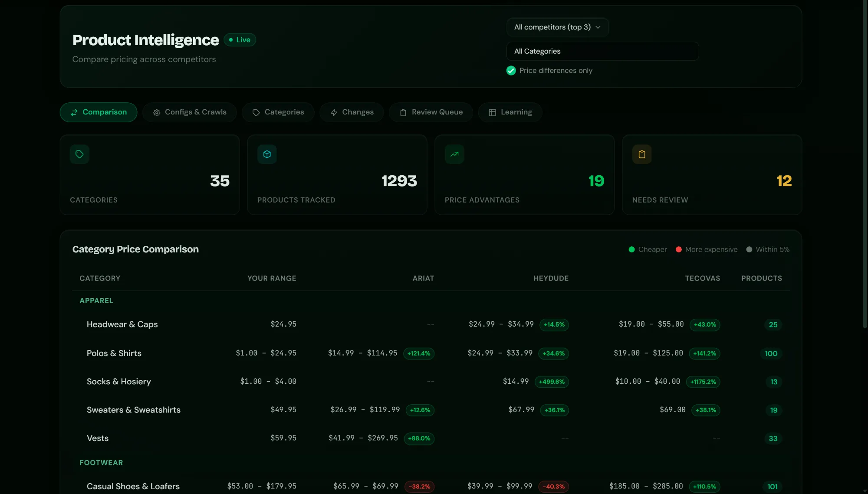Click product count 25 for Headwear & Caps

coord(773,325)
